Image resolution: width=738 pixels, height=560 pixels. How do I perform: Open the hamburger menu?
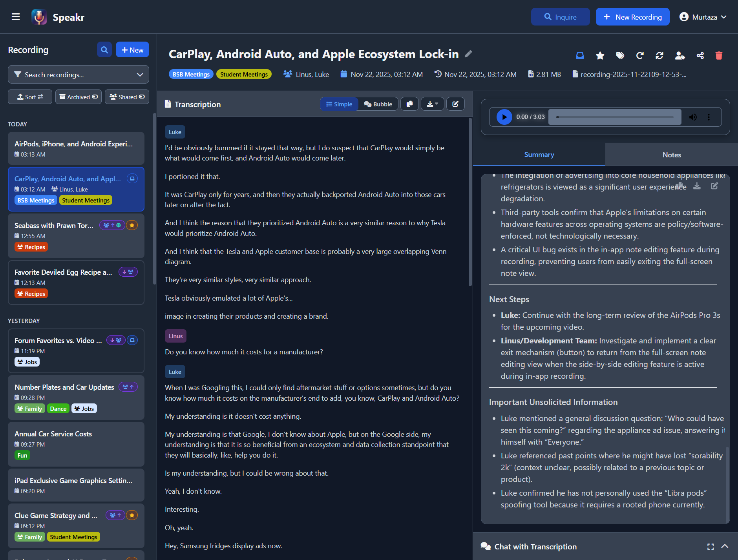pyautogui.click(x=16, y=17)
